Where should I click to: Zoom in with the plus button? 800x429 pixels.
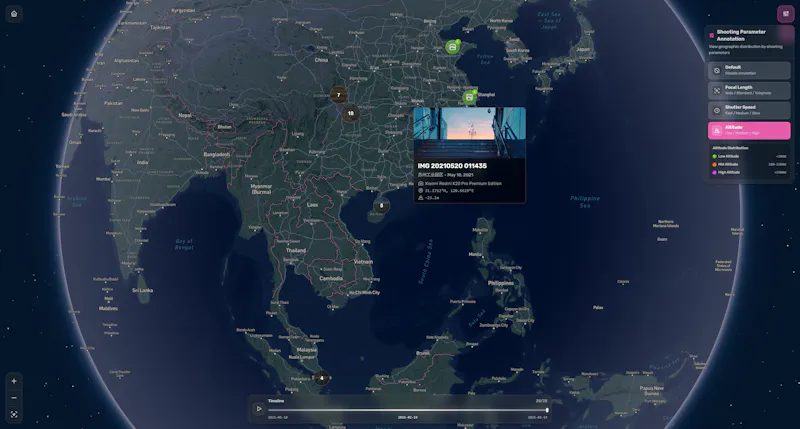[14, 381]
